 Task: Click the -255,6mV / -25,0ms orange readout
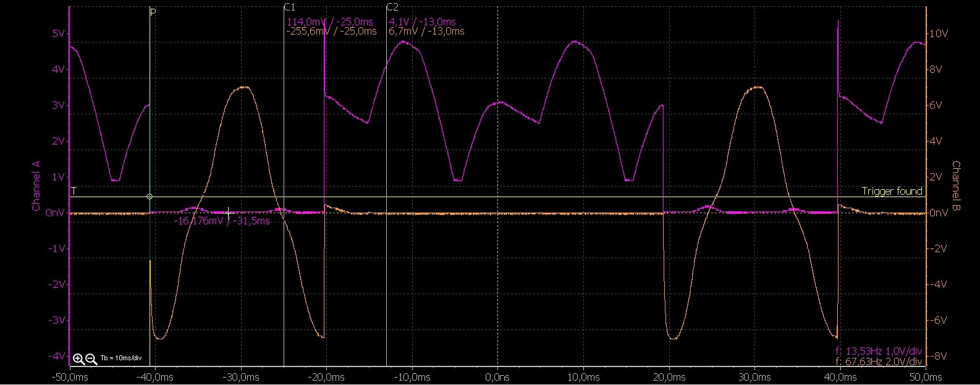(331, 32)
